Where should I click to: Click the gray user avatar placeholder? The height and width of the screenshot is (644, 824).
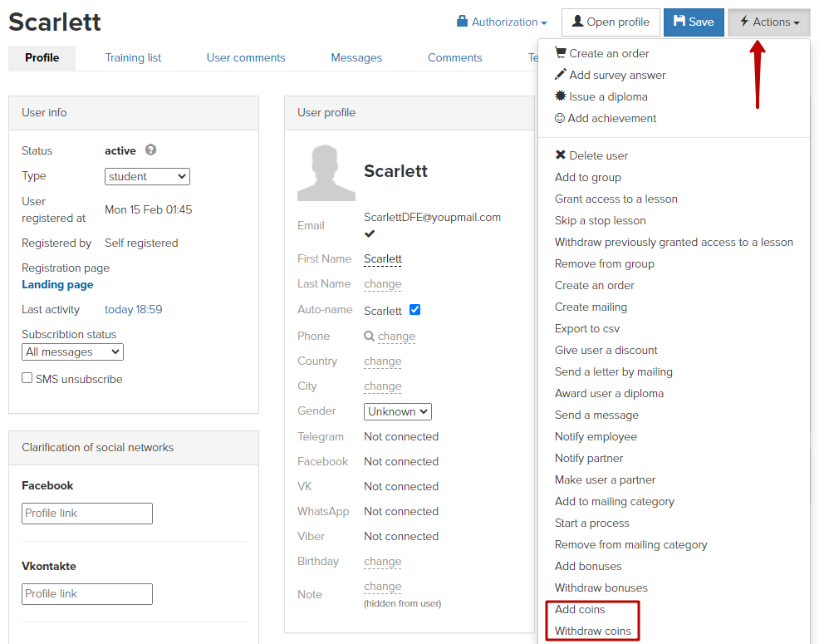pyautogui.click(x=326, y=173)
